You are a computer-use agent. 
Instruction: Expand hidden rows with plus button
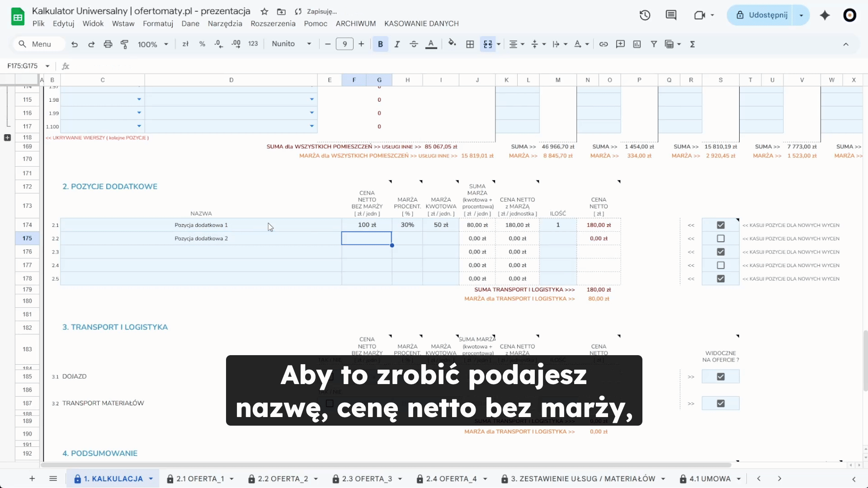pos(7,137)
